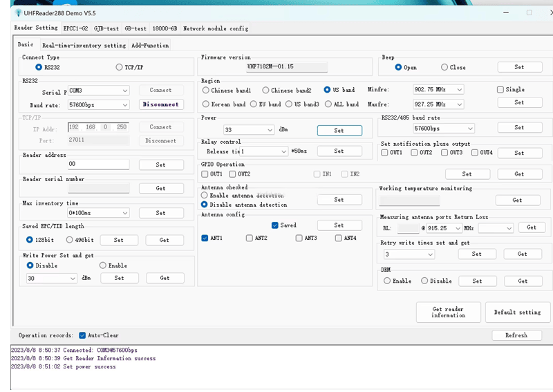Choose the Chinese band2 region

286,91
